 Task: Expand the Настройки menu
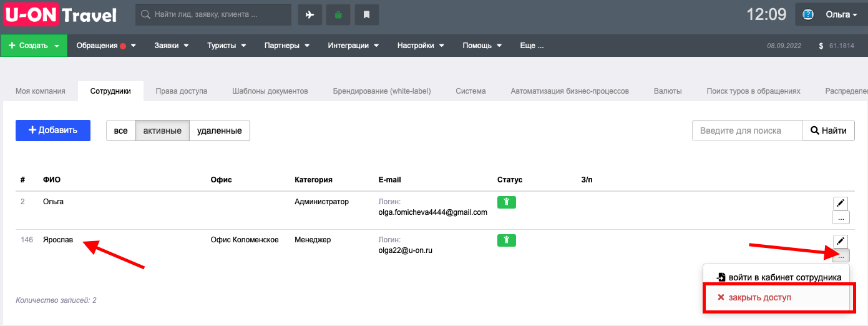pyautogui.click(x=421, y=46)
